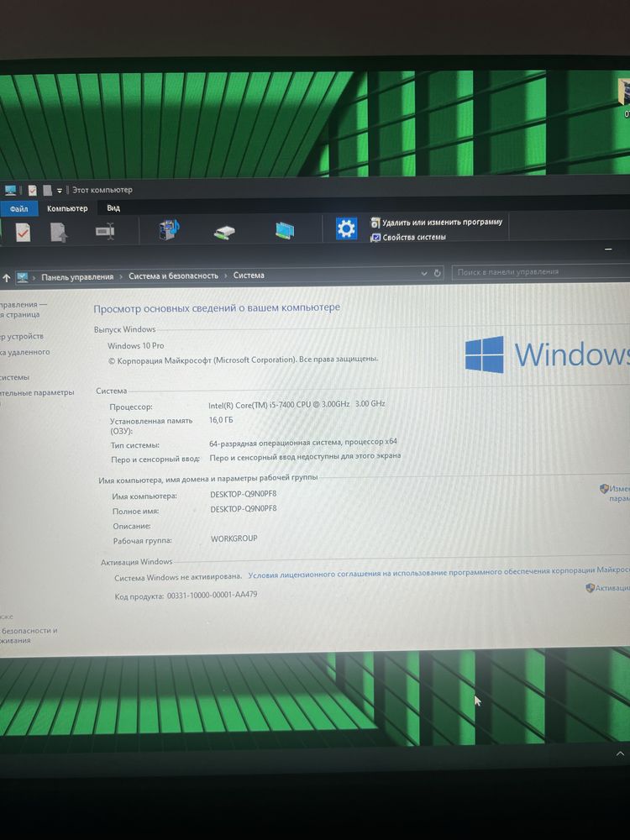Click the Open ribbon icon with arrow

pyautogui.click(x=59, y=232)
